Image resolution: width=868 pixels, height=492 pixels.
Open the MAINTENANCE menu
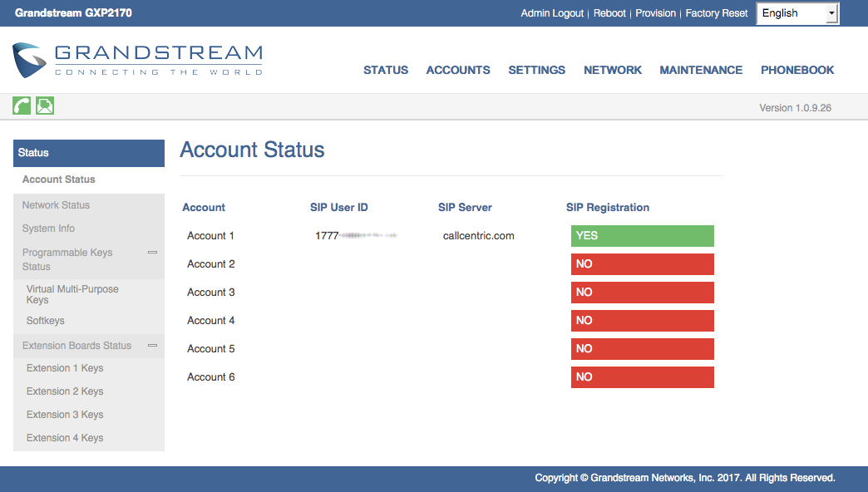click(701, 71)
